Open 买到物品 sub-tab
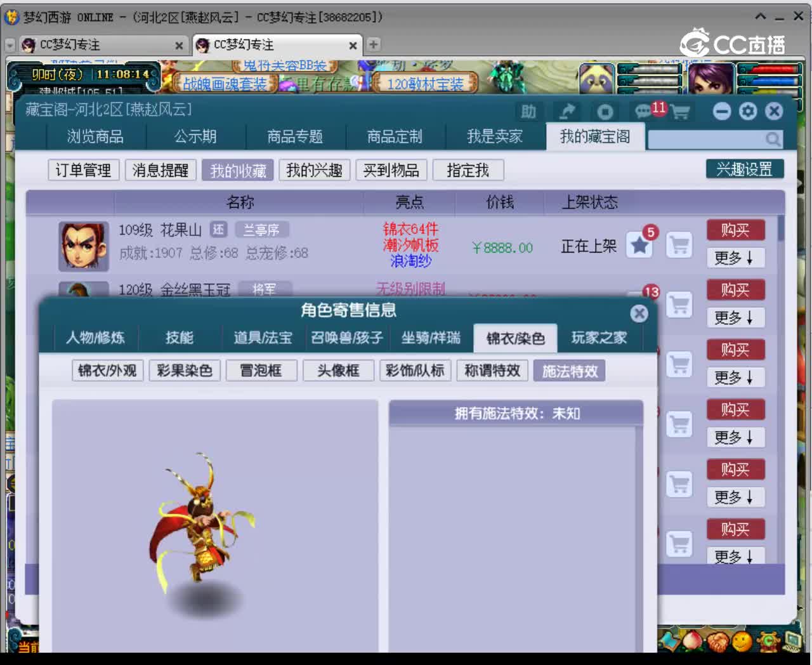 click(391, 170)
